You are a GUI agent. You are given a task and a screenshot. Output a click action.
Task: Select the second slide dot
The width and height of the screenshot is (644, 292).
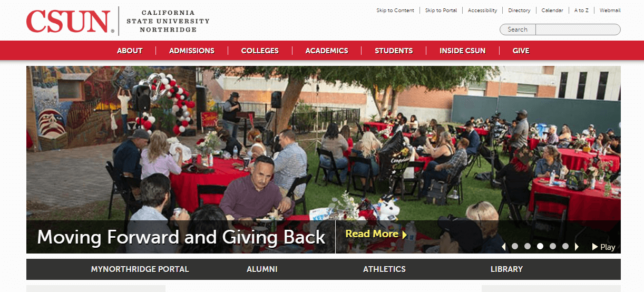(x=528, y=246)
